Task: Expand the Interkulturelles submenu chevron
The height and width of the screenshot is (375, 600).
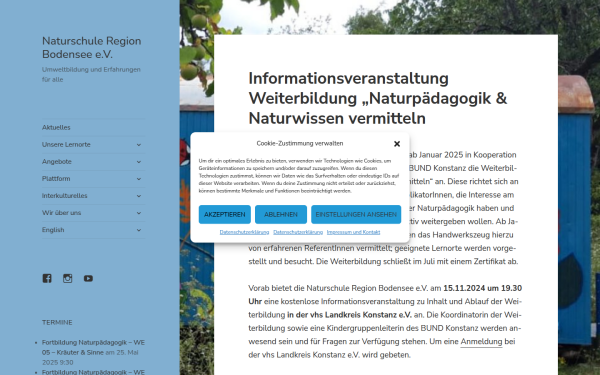Action: click(139, 196)
